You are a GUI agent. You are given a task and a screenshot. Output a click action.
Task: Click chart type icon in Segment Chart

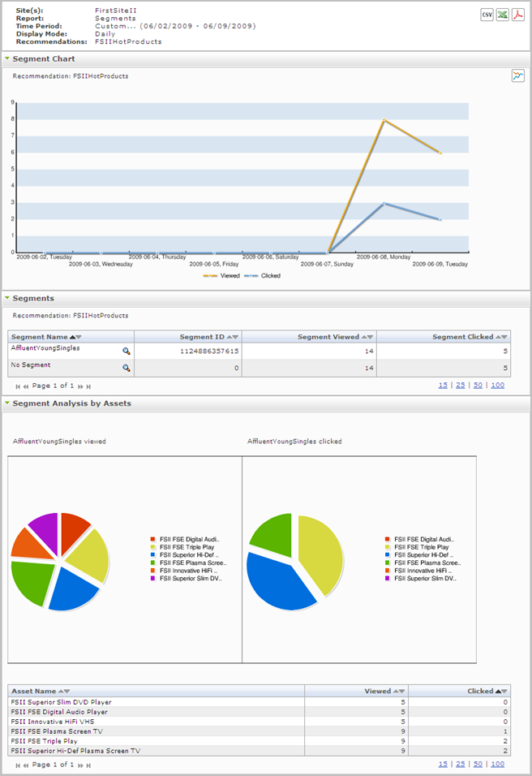point(517,75)
